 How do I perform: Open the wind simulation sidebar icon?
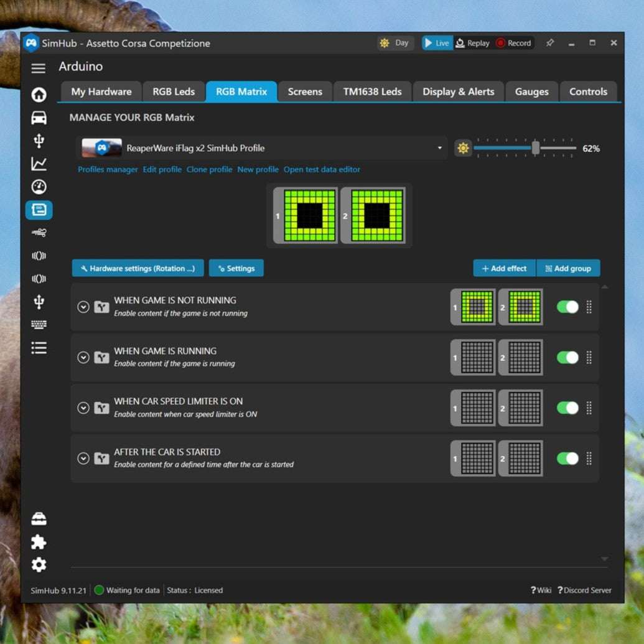[x=39, y=233]
